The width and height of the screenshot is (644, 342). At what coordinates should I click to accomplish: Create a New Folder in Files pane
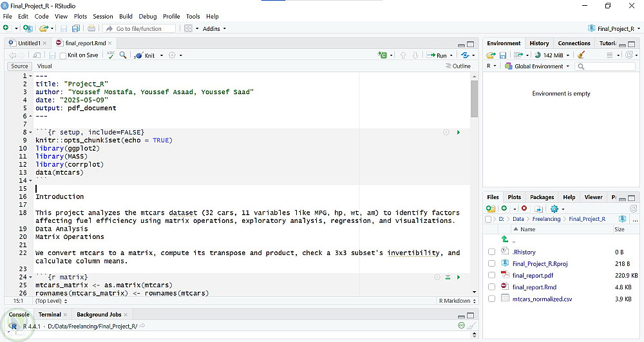(x=490, y=209)
